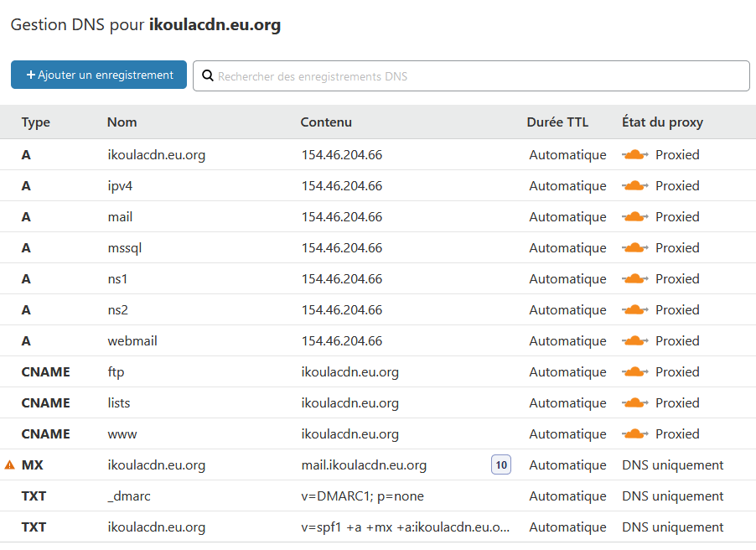Click Ajouter un enregistrement button
This screenshot has width=756, height=550.
pyautogui.click(x=99, y=75)
